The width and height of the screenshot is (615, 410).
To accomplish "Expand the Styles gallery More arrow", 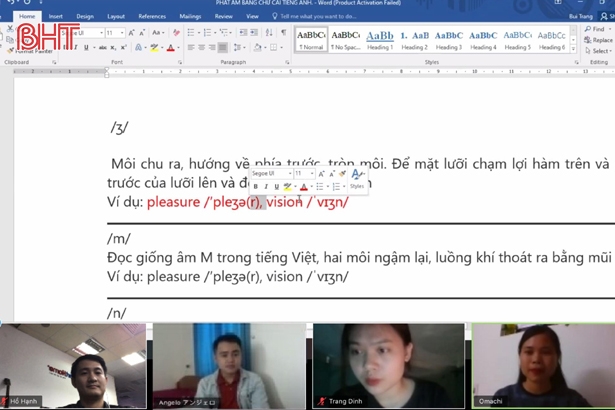I will 573,49.
